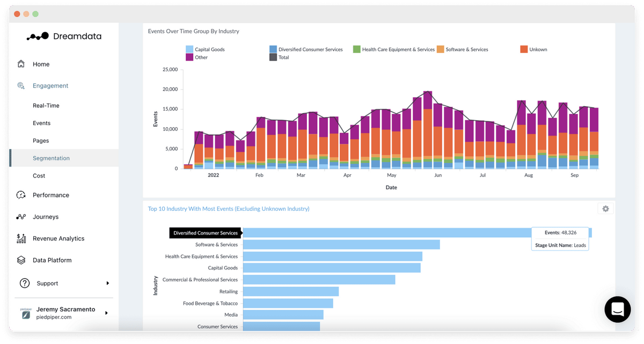The height and width of the screenshot is (344, 644).
Task: Expand Jeremy Sacramento account menu arrow
Action: point(106,313)
